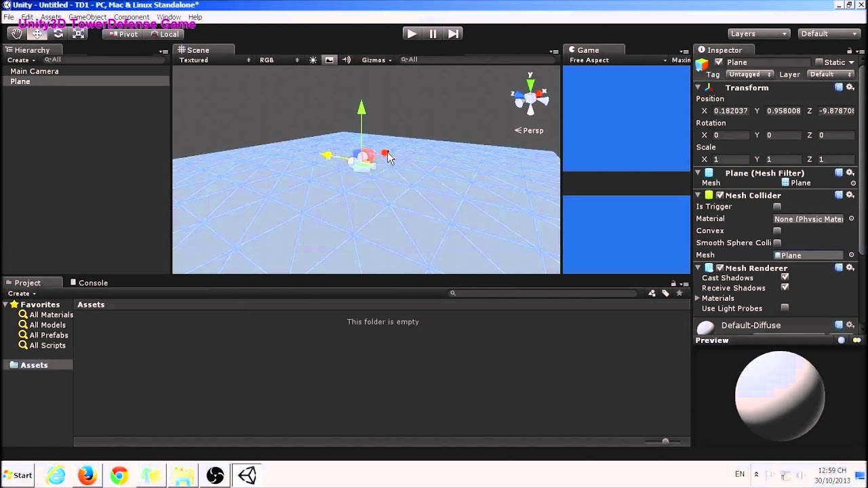Click the green Y-axis arrow handle
Image resolution: width=868 pixels, height=488 pixels.
pos(361,107)
